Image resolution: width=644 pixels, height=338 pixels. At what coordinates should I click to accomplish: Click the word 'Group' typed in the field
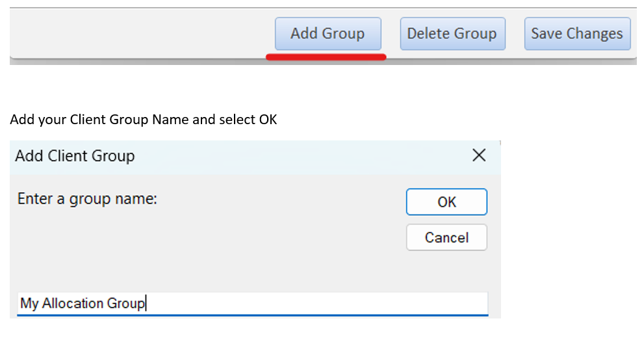pyautogui.click(x=125, y=304)
